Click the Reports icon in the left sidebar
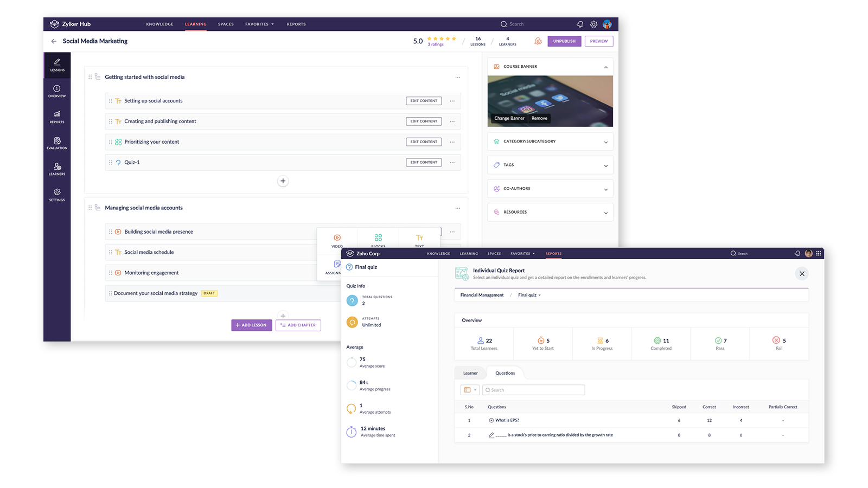The image size is (868, 488). tap(57, 118)
